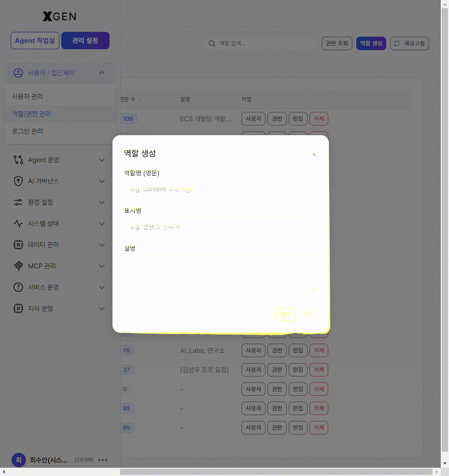Click 취소 in the dialog
Screen dimensions: 449x476
[285, 314]
